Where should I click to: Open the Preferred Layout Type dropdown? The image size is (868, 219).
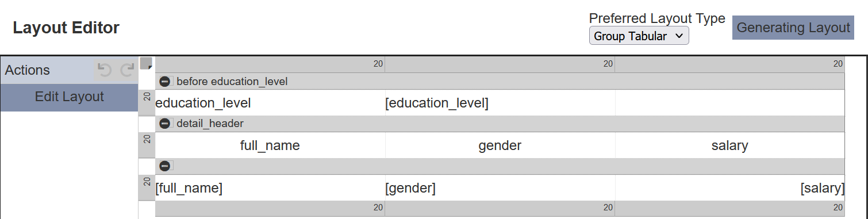tap(639, 36)
